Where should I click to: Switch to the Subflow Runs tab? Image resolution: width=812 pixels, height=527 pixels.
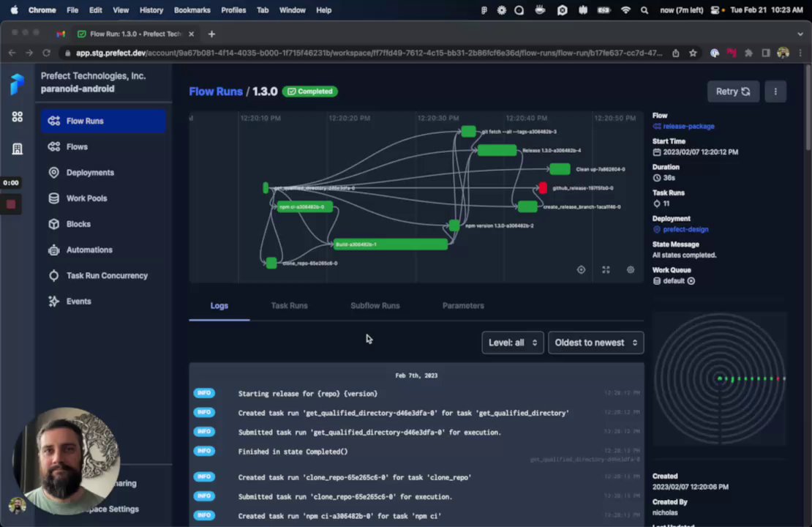point(375,306)
